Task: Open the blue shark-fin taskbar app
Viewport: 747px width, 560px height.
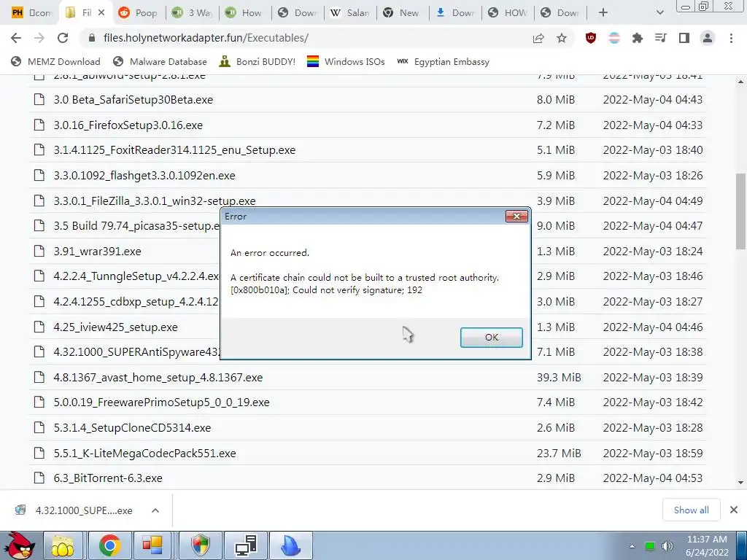Action: 290,545
